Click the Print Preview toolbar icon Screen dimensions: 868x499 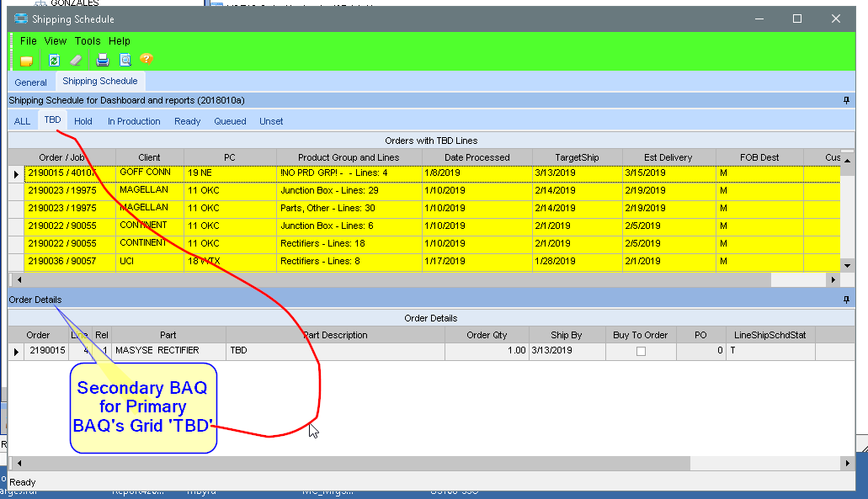[x=125, y=60]
